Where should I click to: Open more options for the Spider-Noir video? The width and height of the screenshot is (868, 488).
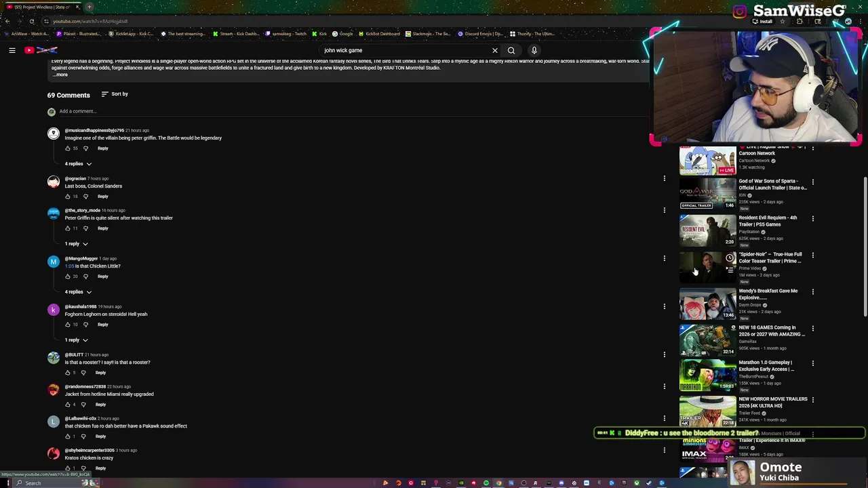point(812,255)
